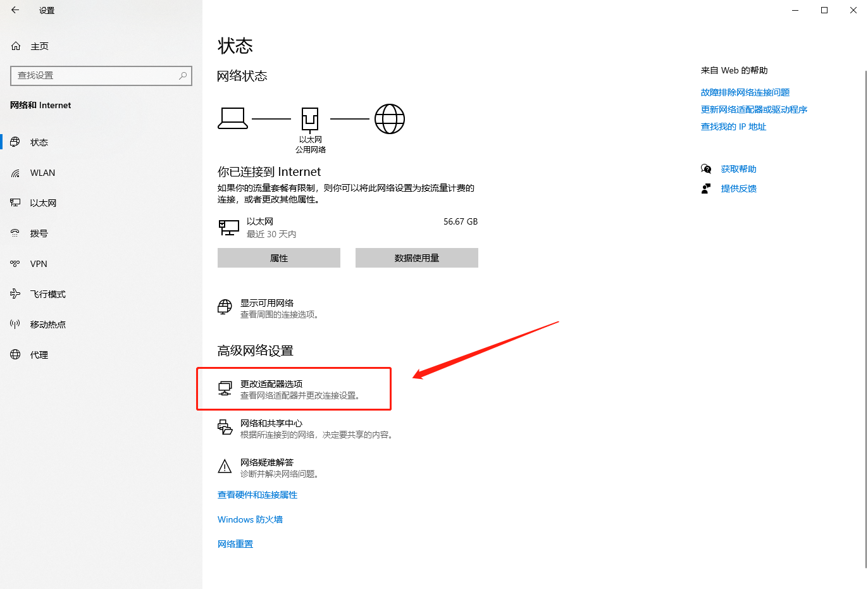Maximize the Settings window
868x589 pixels.
click(x=824, y=10)
